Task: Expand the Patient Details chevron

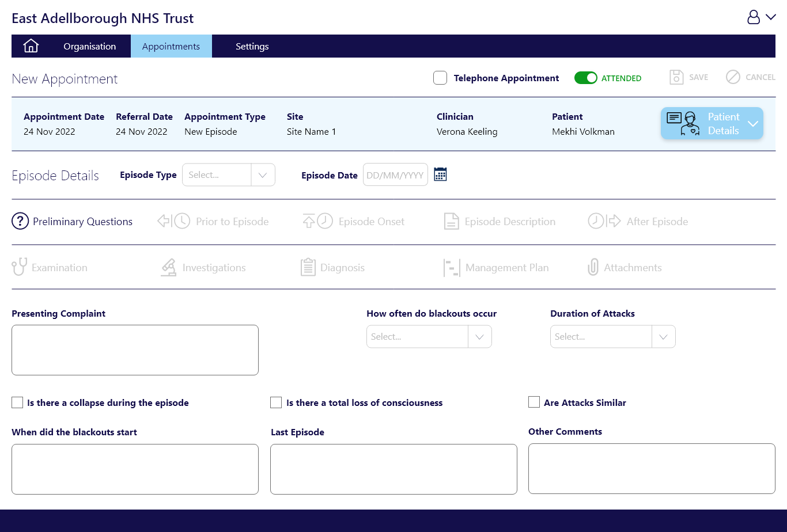Action: coord(753,123)
